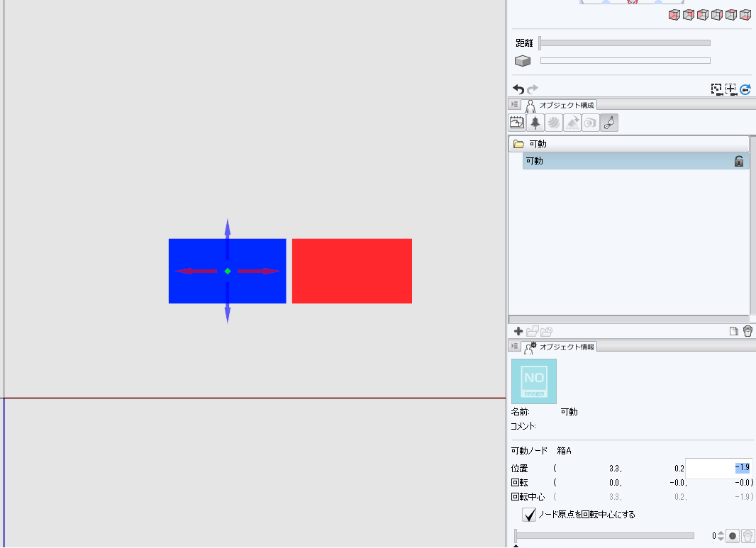The height and width of the screenshot is (548, 756).
Task: Click the angle preset icon with curved arrow
Action: coord(572,123)
